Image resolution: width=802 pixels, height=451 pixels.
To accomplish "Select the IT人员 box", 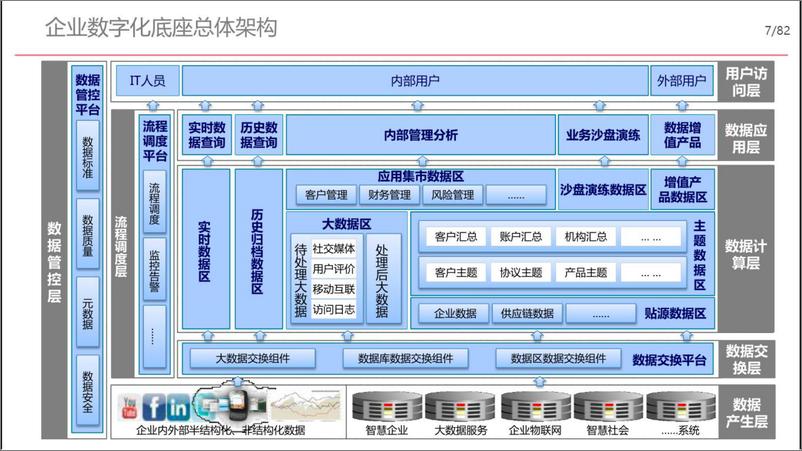I will click(x=147, y=80).
